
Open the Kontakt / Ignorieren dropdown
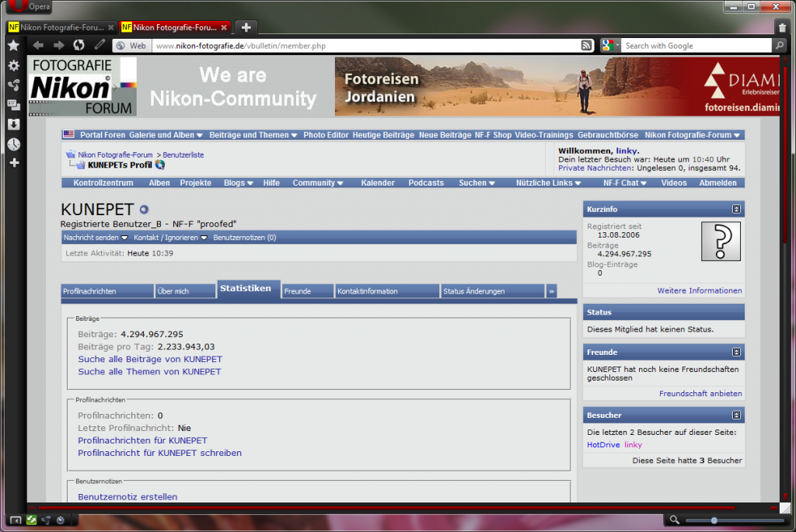(x=170, y=238)
